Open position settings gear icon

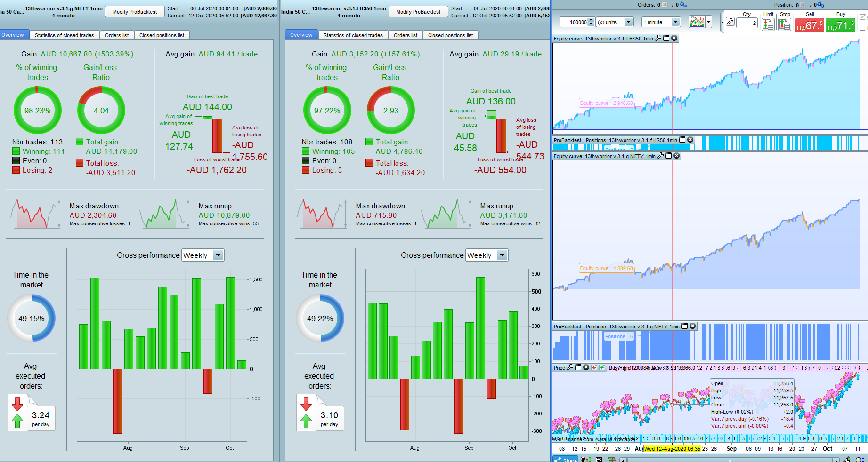821,5
